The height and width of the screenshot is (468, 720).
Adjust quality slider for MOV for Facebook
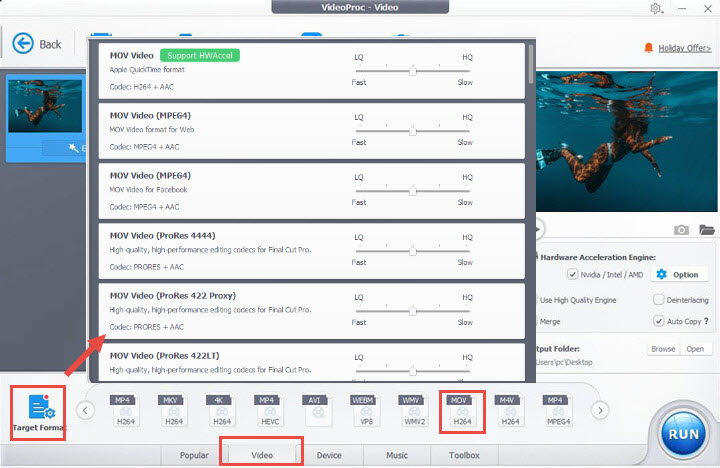tap(412, 191)
